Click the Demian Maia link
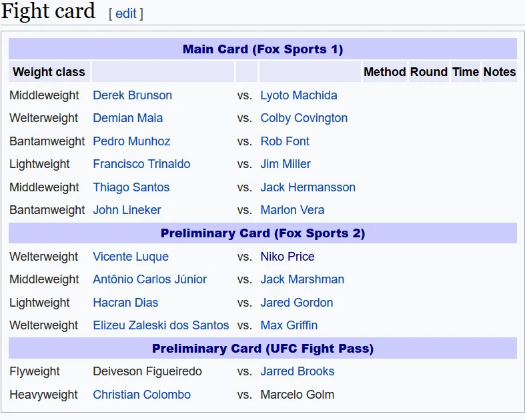Image resolution: width=525 pixels, height=420 pixels. [x=127, y=118]
